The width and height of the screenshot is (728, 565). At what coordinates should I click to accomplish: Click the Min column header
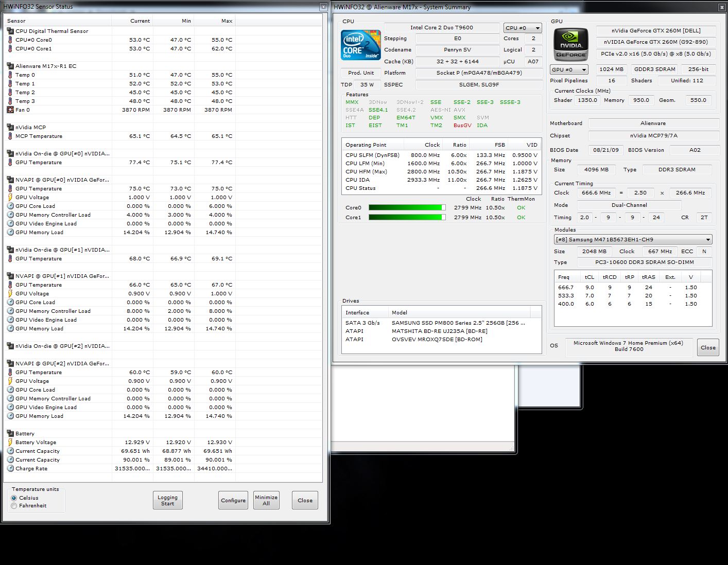[x=173, y=21]
